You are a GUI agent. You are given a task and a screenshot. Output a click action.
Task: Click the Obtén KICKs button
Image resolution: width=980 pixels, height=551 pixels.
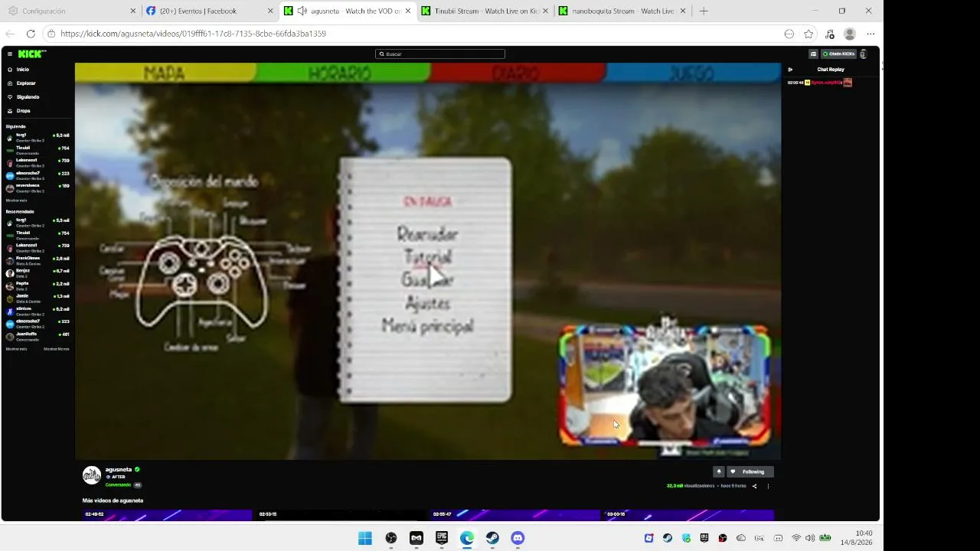click(838, 54)
